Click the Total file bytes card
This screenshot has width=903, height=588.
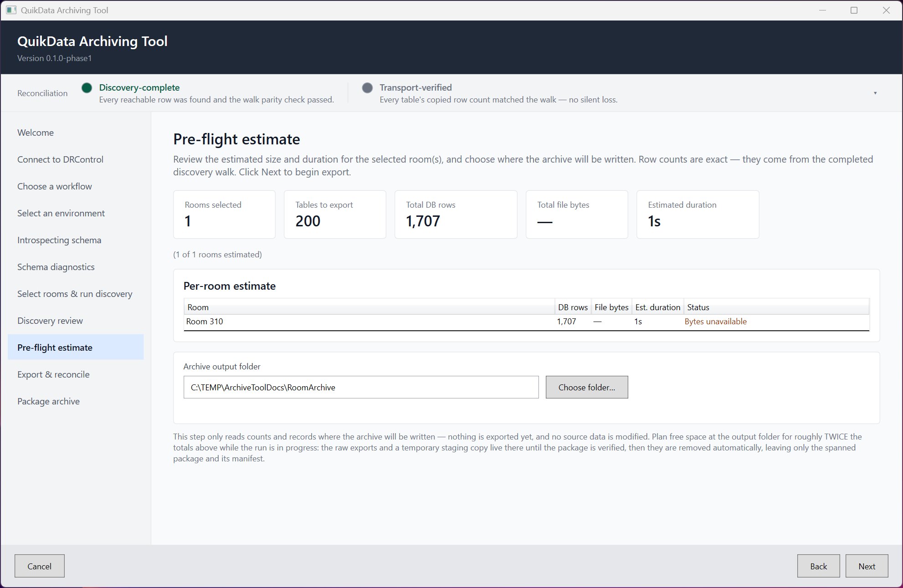pos(577,215)
